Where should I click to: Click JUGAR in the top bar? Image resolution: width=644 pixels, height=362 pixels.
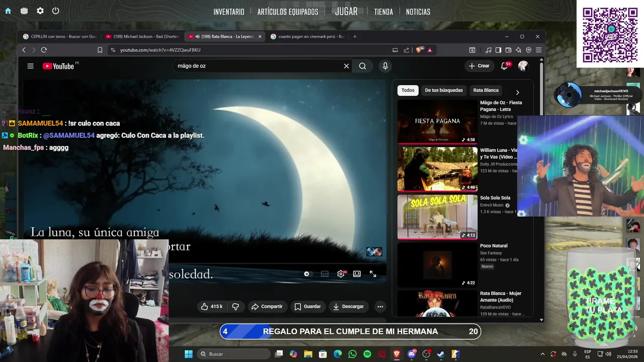point(346,11)
